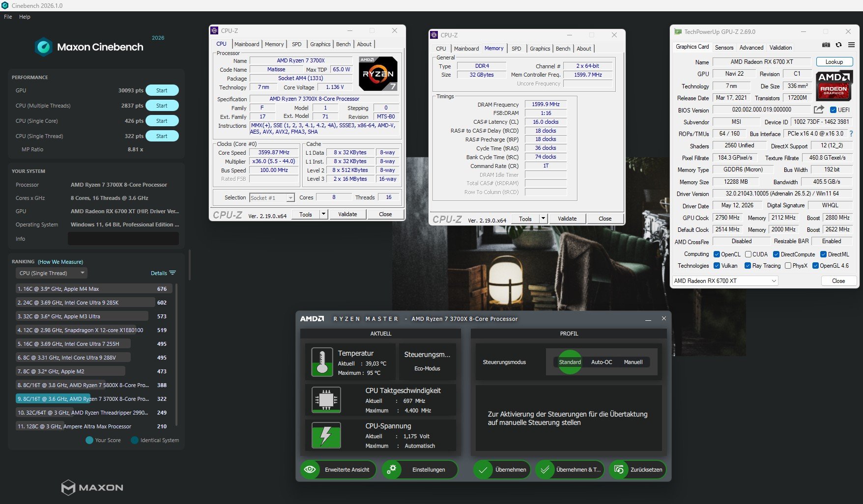863x504 pixels.
Task: Click the checkmark icon beside Übernehmen & T...
Action: click(x=545, y=470)
